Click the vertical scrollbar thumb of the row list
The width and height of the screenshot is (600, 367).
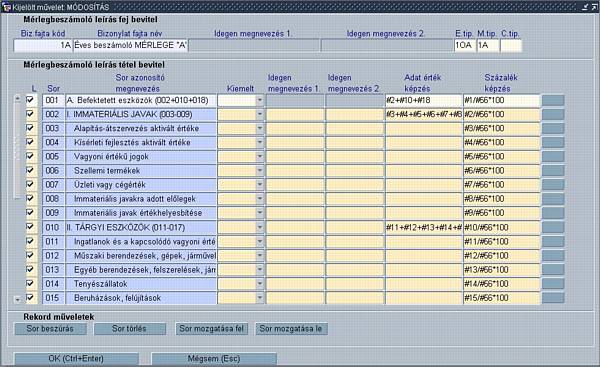(x=17, y=150)
